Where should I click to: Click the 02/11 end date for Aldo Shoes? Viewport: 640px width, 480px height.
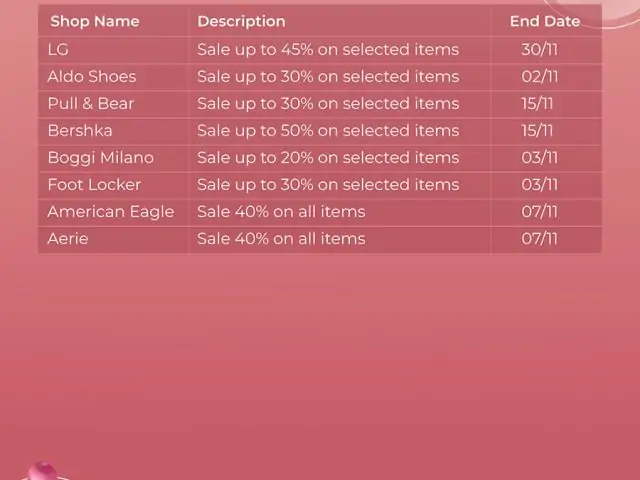point(540,76)
